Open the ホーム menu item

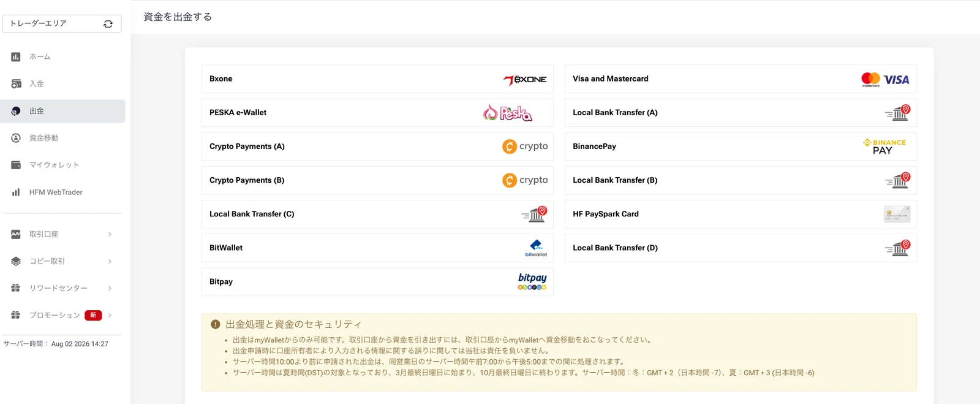pyautogui.click(x=62, y=57)
